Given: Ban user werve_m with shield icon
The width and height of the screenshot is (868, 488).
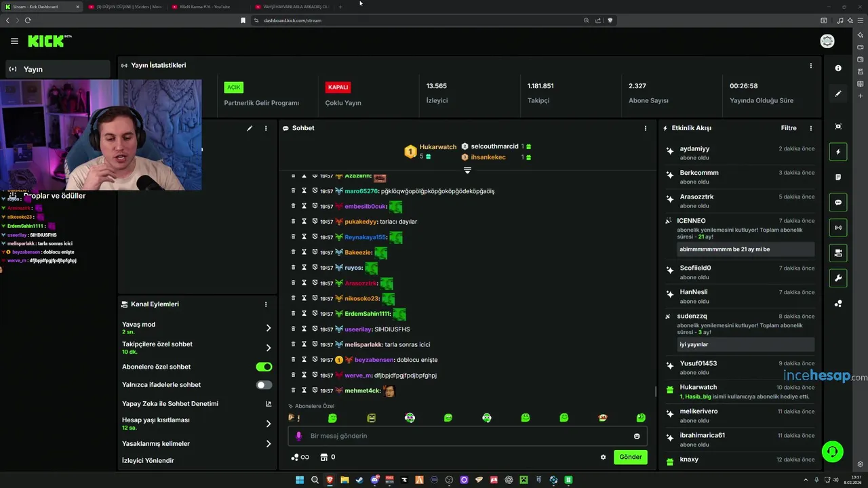Looking at the screenshot, I should 315,375.
